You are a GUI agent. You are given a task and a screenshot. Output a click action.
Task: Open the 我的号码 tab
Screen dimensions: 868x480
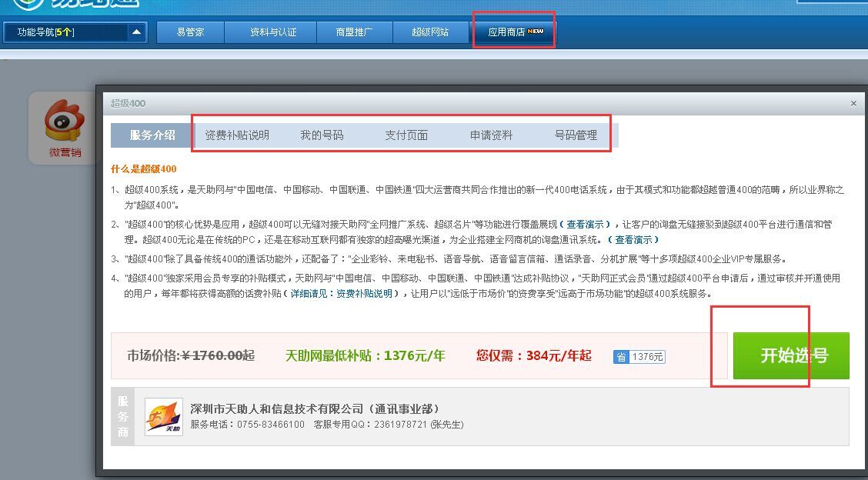coord(322,135)
